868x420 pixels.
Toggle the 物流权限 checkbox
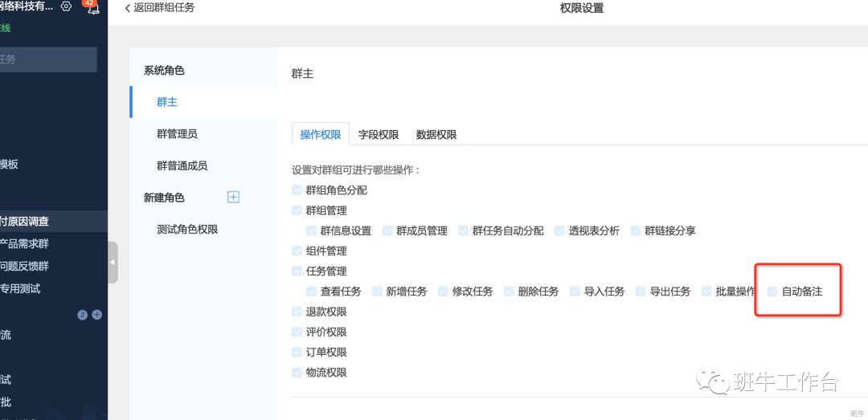click(x=297, y=373)
